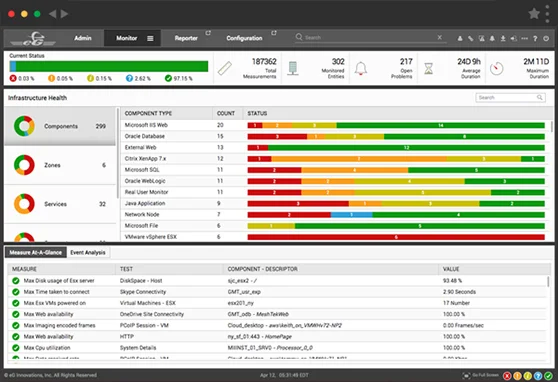Screen dimensions: 558x382
Task: Click the eG logo in the header
Action: 33,38
